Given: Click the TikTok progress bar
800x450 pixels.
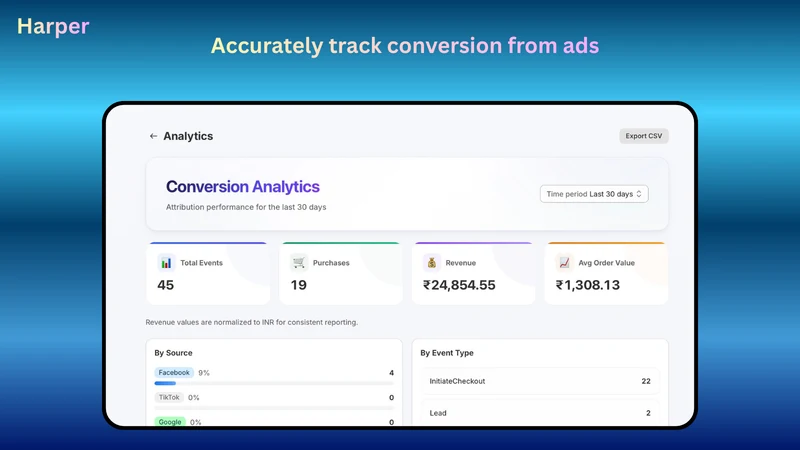Looking at the screenshot, I should point(274,408).
